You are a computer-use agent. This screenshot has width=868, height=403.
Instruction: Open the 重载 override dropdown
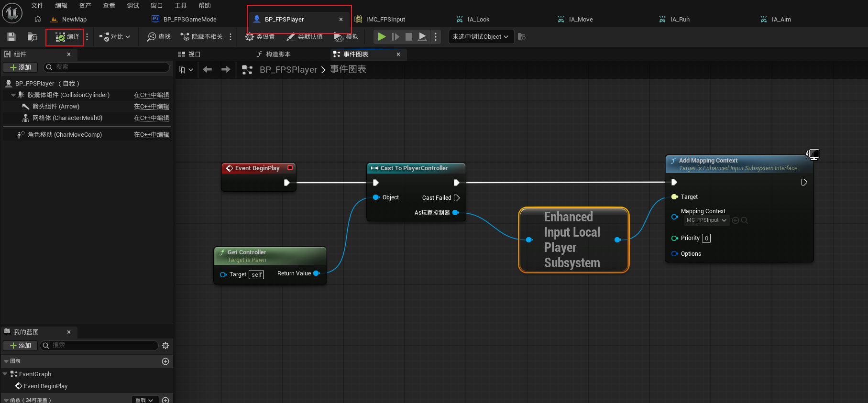pyautogui.click(x=144, y=400)
